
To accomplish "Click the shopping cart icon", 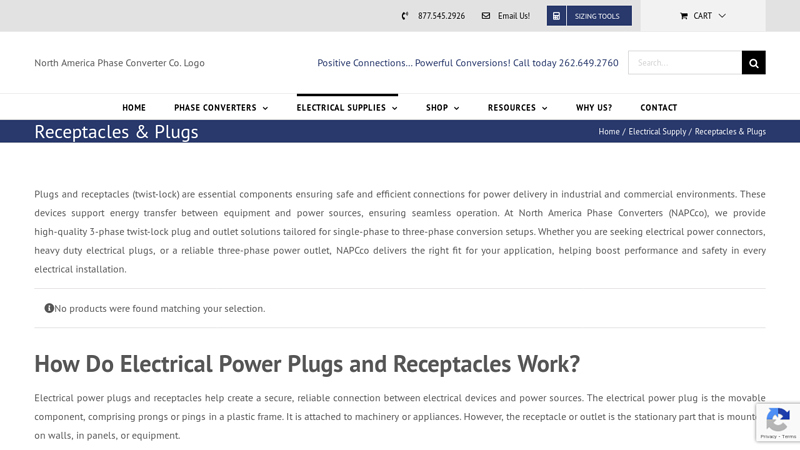I will tap(684, 16).
